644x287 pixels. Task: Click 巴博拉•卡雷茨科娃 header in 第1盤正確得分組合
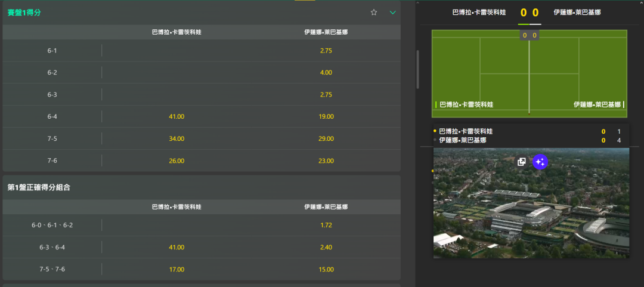tap(177, 207)
